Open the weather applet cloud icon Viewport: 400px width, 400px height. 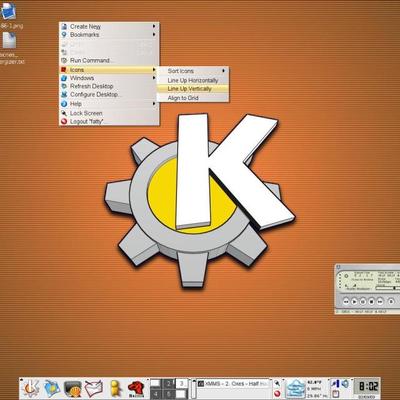coord(296,389)
